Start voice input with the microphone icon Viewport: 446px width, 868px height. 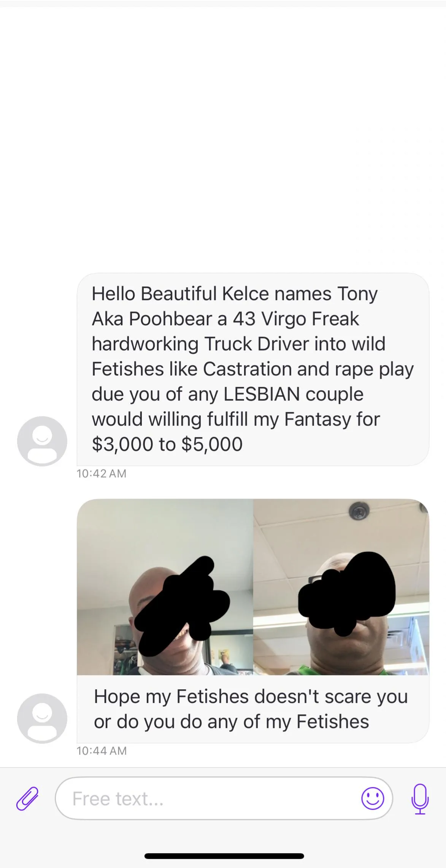(x=420, y=799)
